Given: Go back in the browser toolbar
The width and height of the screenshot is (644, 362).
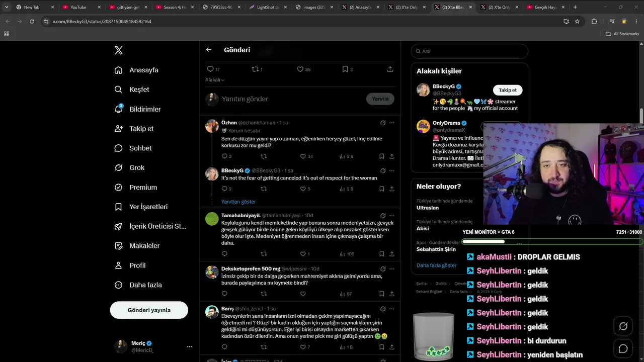Looking at the screenshot, I should (x=8, y=22).
